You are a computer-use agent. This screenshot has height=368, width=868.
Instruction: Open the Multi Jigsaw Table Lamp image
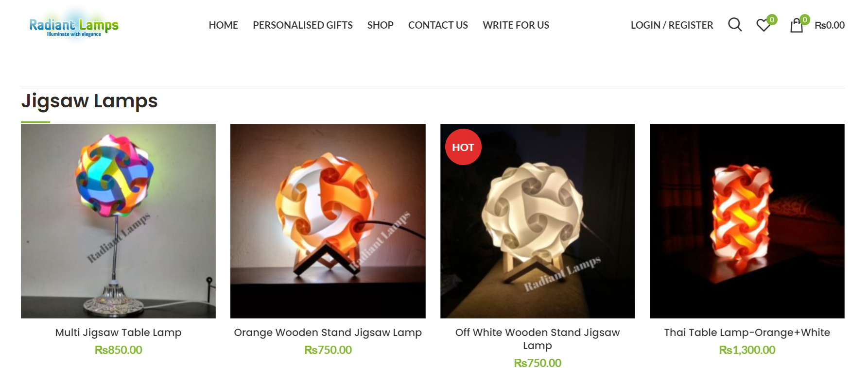(x=118, y=221)
